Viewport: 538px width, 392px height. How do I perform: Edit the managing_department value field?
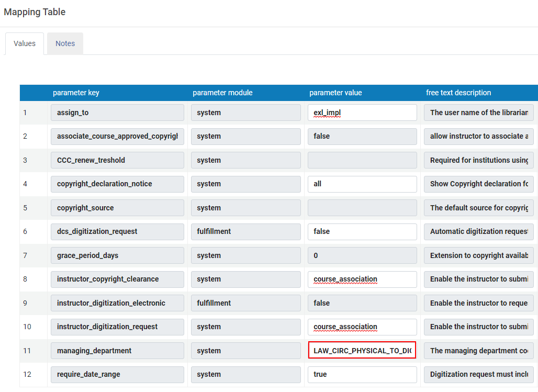pos(362,351)
